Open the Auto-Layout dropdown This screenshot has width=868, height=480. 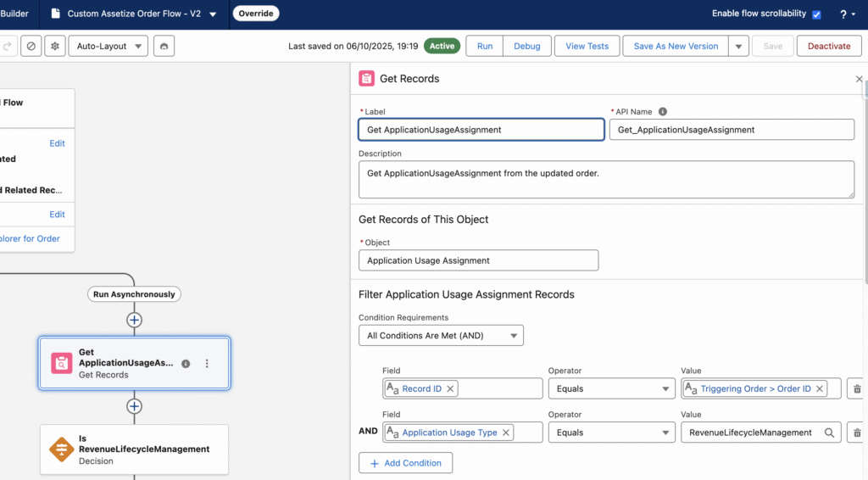[x=108, y=46]
